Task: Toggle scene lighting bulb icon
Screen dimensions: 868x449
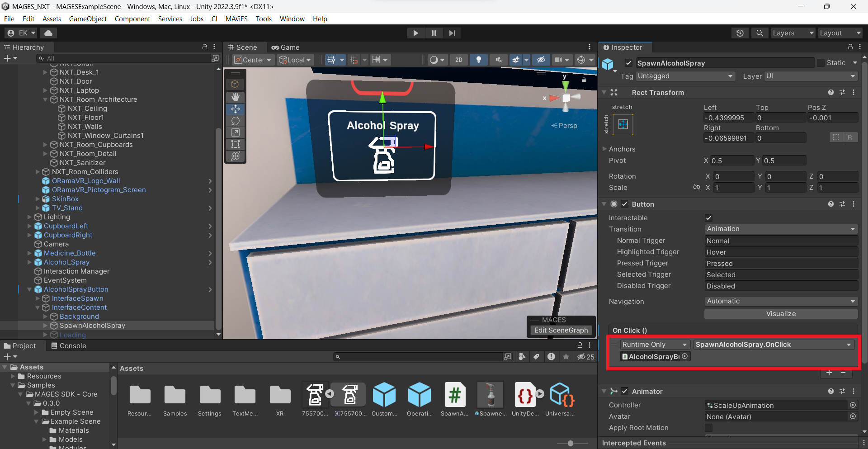Action: click(478, 60)
